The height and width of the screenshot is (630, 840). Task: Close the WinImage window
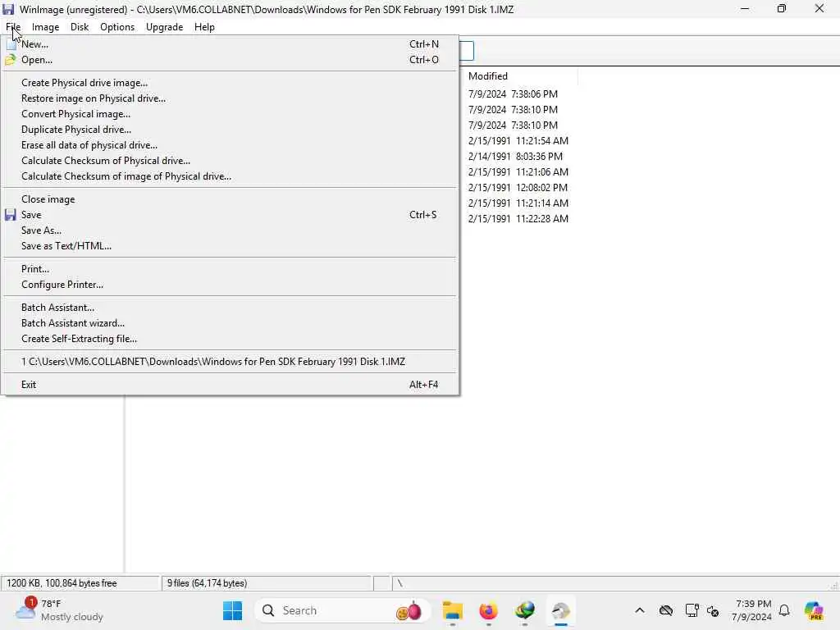point(819,8)
